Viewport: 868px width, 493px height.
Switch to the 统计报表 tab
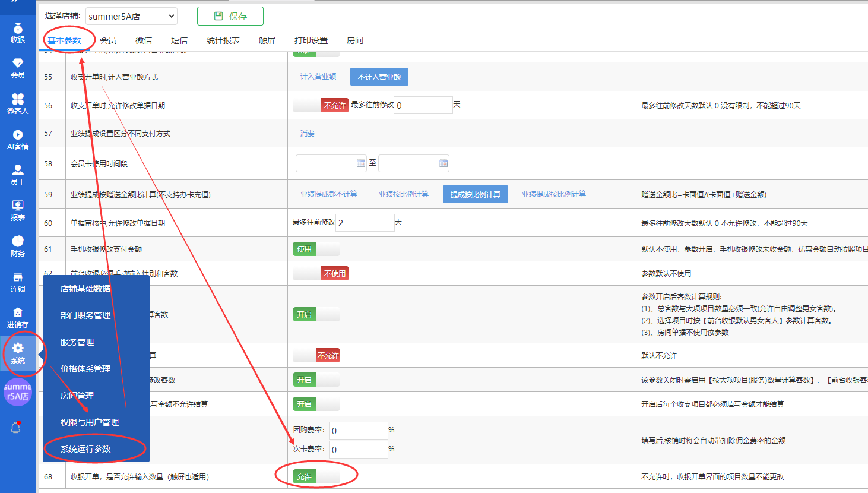(223, 40)
